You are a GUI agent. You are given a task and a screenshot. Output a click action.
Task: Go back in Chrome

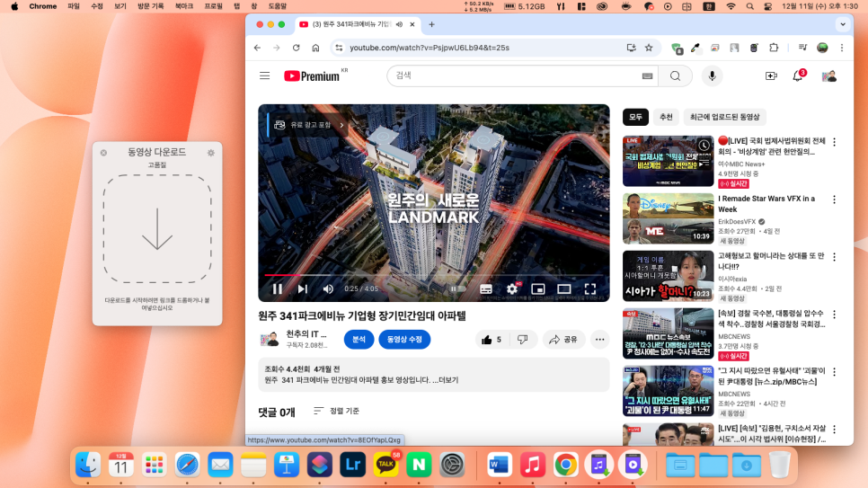click(257, 48)
